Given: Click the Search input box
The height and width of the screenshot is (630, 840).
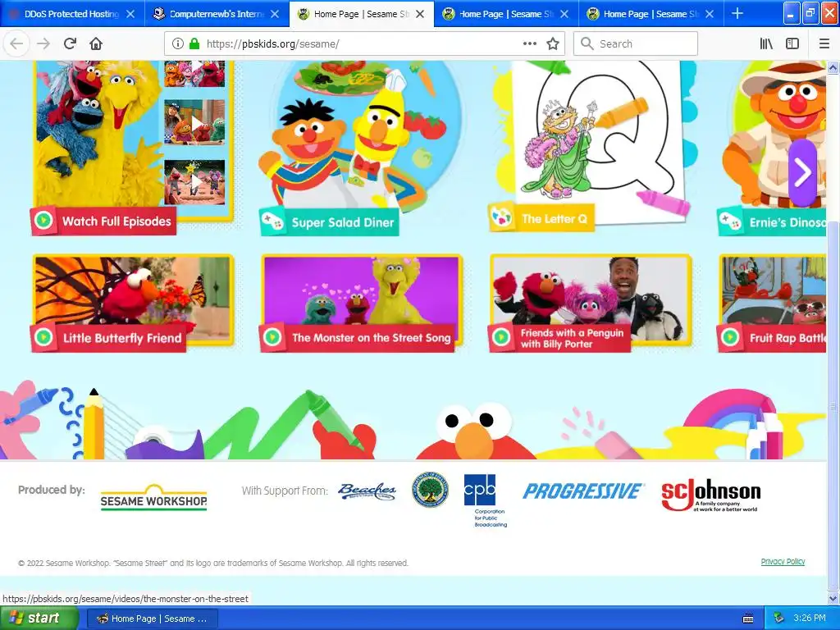Looking at the screenshot, I should coord(636,43).
